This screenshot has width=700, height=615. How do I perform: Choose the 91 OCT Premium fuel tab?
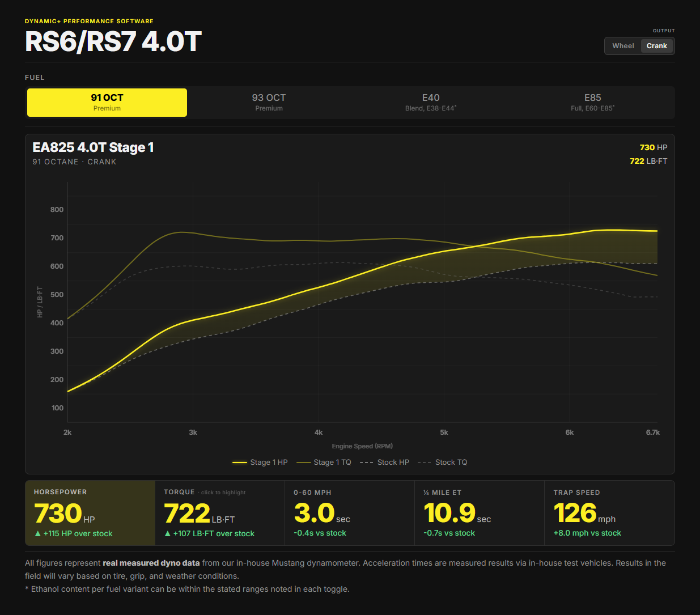(107, 103)
